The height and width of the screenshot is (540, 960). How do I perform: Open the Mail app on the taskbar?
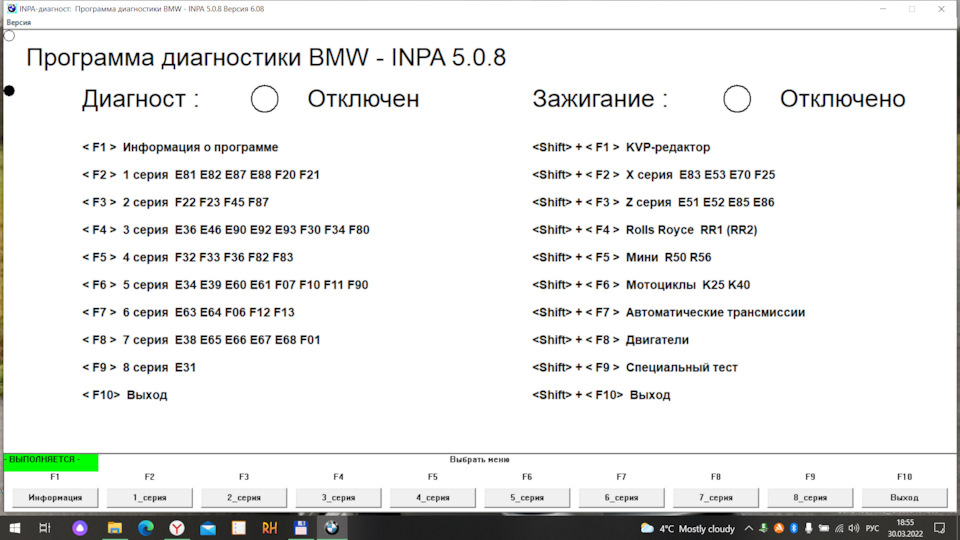click(x=208, y=528)
